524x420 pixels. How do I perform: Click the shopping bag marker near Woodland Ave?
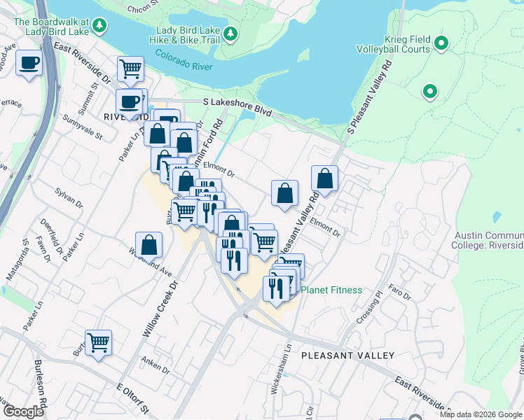[149, 246]
